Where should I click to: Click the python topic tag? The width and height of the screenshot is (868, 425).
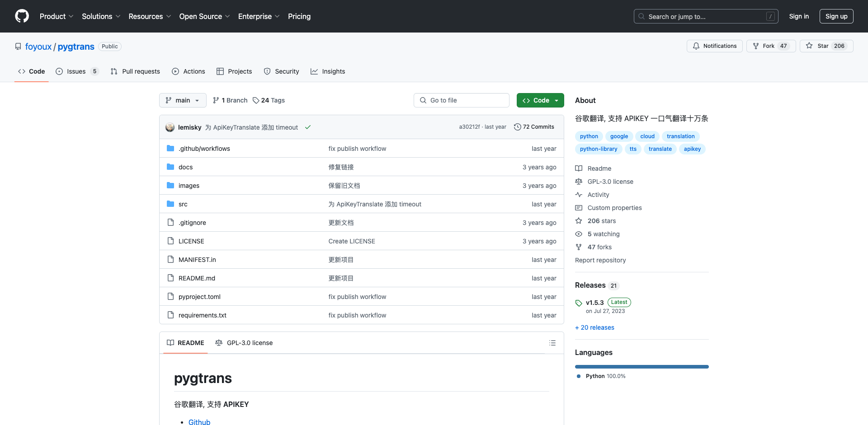tap(589, 136)
